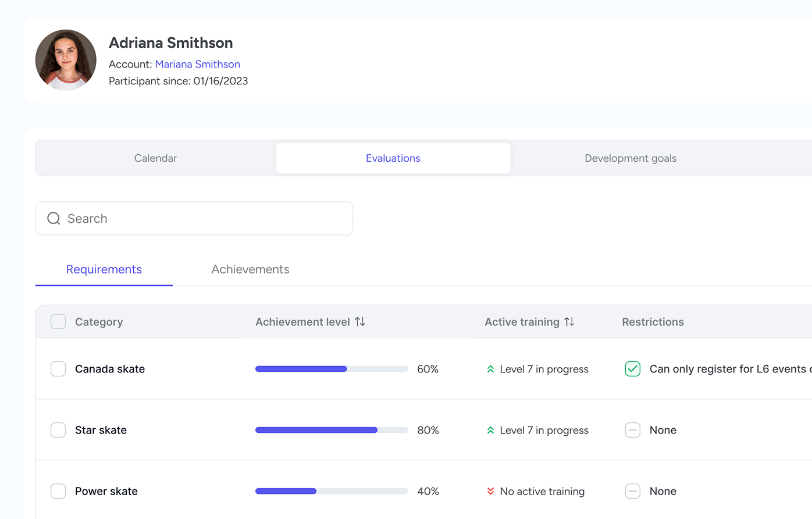Click Power skate 40% progress bar
The image size is (812, 519).
332,491
